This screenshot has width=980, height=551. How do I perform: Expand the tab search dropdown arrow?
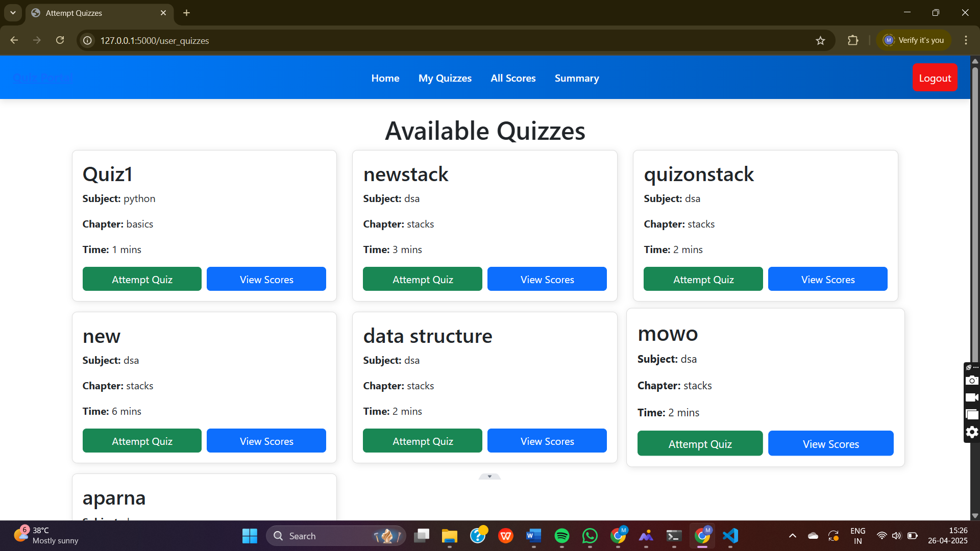click(13, 13)
